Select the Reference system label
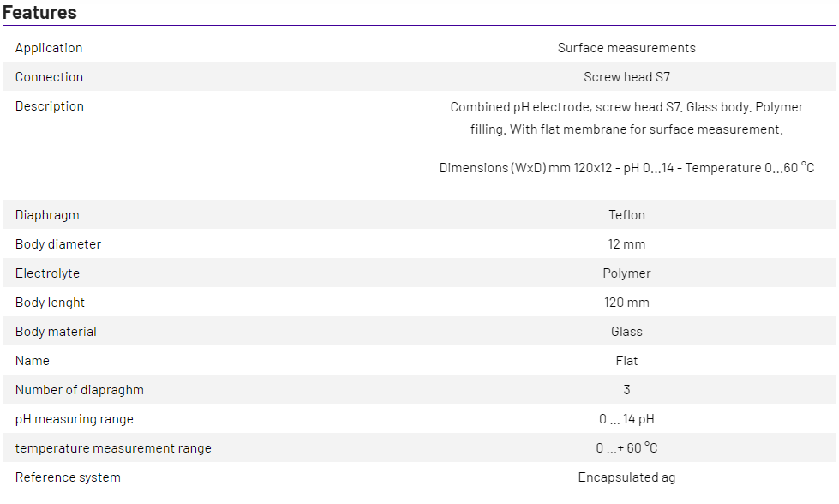The height and width of the screenshot is (504, 839). coord(68,477)
